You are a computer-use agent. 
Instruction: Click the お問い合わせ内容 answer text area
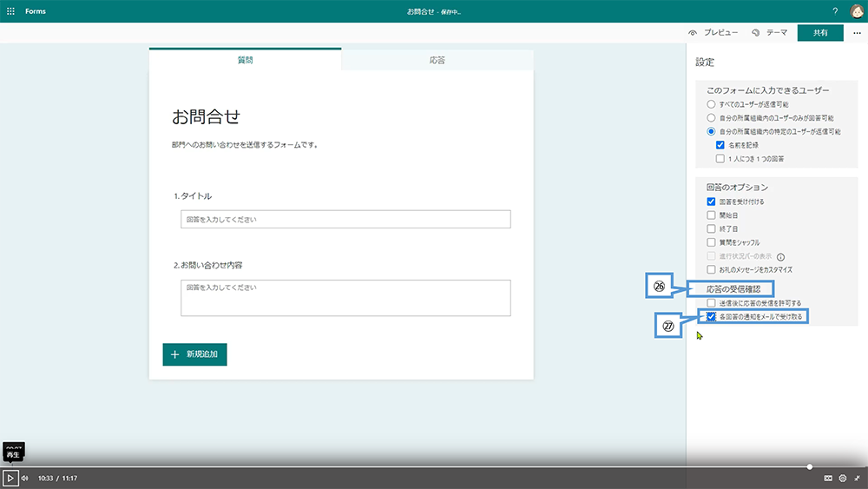click(x=345, y=298)
